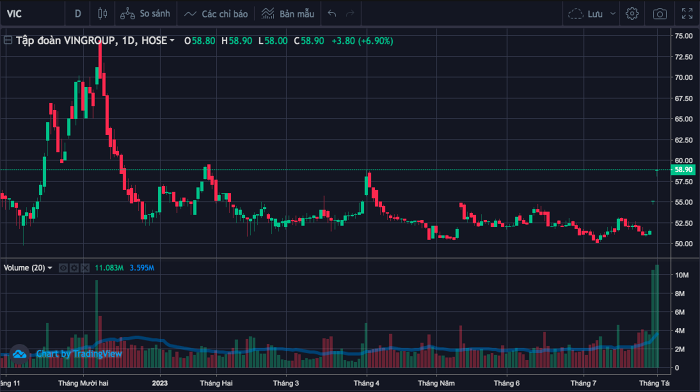This screenshot has height=392, width=700.
Task: Click the Tháng Năm time axis label
Action: tap(436, 383)
